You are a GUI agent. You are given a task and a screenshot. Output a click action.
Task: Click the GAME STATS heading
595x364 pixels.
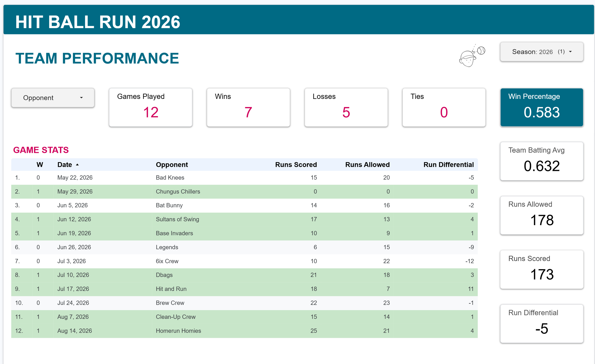41,150
